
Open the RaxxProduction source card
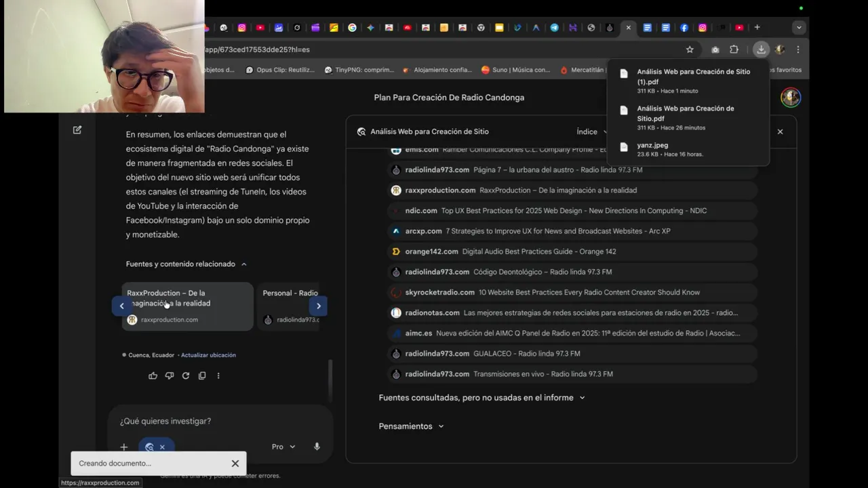point(188,306)
